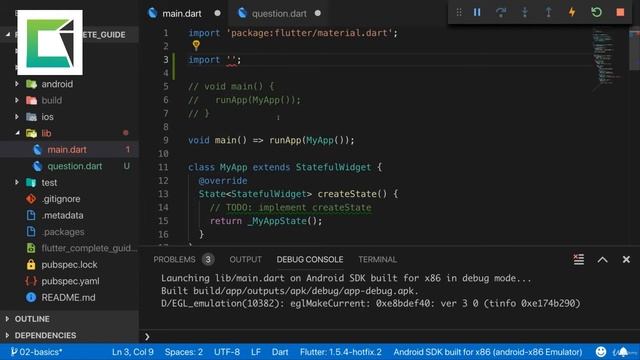This screenshot has height=360, width=640.
Task: Close the bottom panel
Action: 626,260
